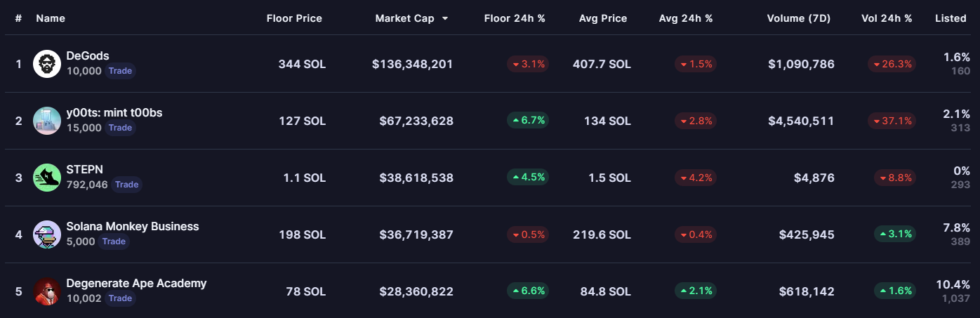This screenshot has height=318, width=980.
Task: Click the Avg Price column header
Action: tap(603, 18)
